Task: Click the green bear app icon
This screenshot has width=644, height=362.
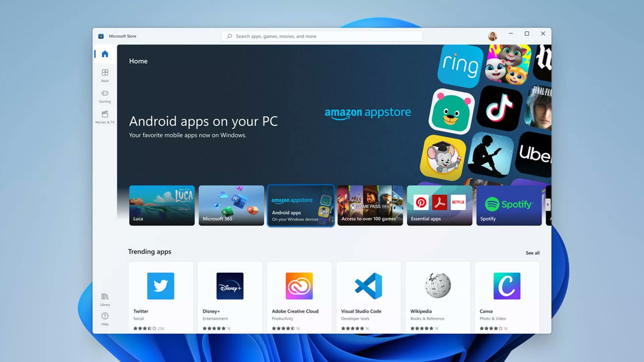Action: tap(451, 112)
